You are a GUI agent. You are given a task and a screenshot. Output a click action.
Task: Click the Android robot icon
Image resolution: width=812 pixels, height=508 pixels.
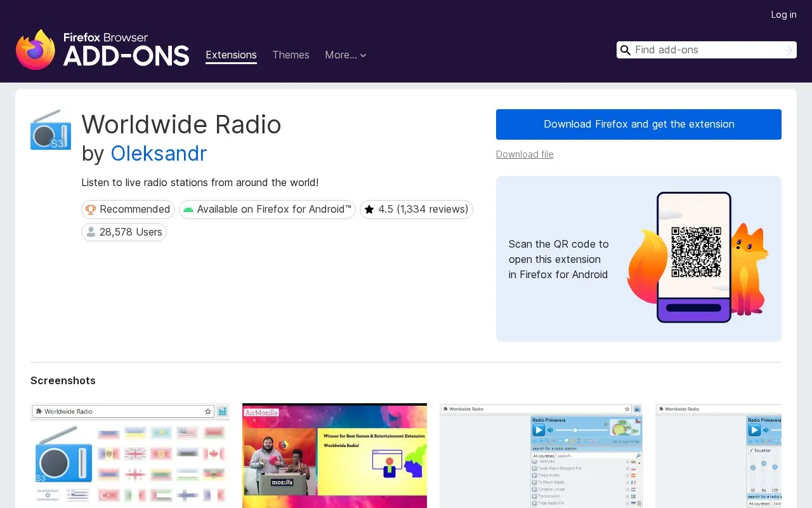[188, 210]
